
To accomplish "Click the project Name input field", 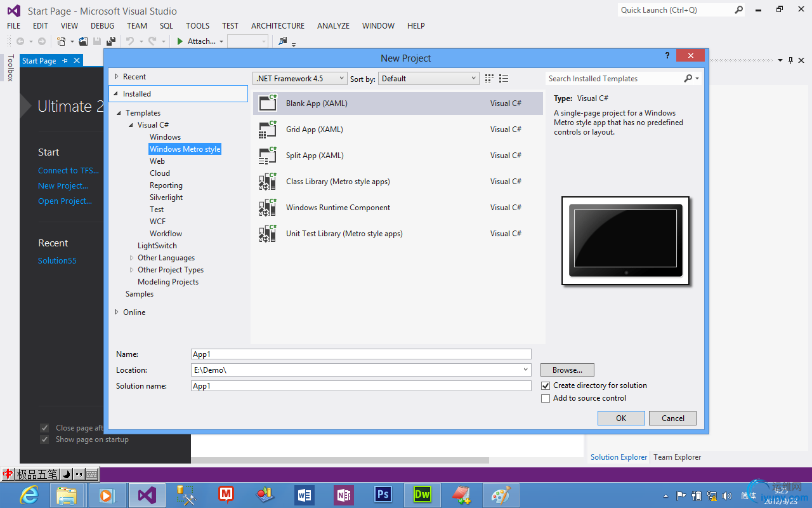I will tap(360, 354).
